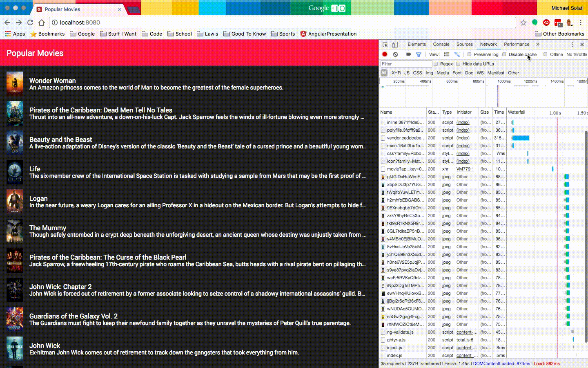Close the Popular Movies browser tab
Viewport: 588px width, 368px height.
(120, 9)
